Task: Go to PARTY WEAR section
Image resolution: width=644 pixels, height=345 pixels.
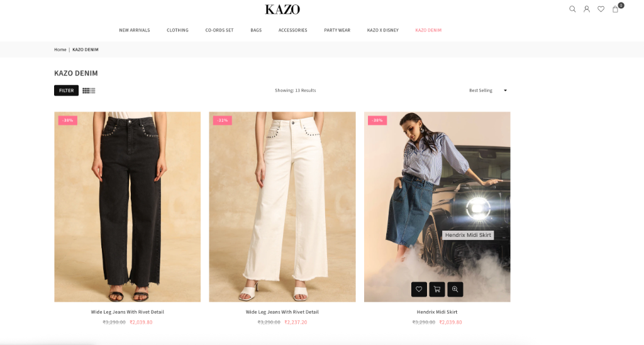Action: pyautogui.click(x=337, y=30)
